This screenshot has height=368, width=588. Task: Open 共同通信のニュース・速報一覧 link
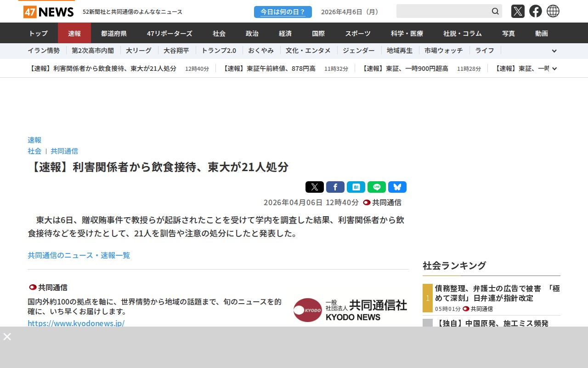pyautogui.click(x=79, y=255)
